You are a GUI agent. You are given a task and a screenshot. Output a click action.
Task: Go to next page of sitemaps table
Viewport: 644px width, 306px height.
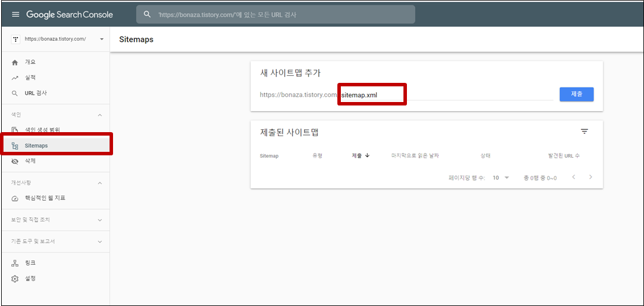[591, 177]
